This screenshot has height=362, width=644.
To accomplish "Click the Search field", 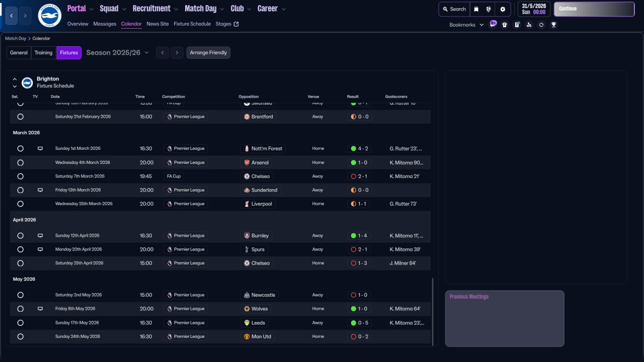I will click(x=454, y=9).
